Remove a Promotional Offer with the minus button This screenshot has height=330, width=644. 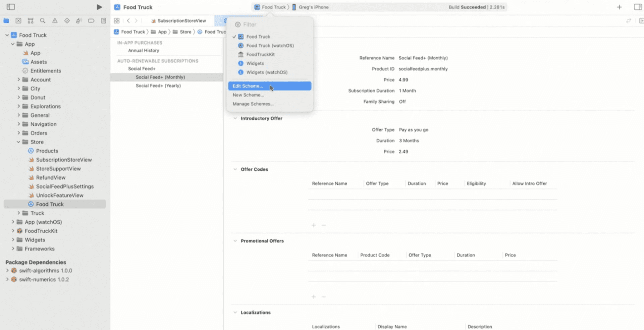[323, 296]
